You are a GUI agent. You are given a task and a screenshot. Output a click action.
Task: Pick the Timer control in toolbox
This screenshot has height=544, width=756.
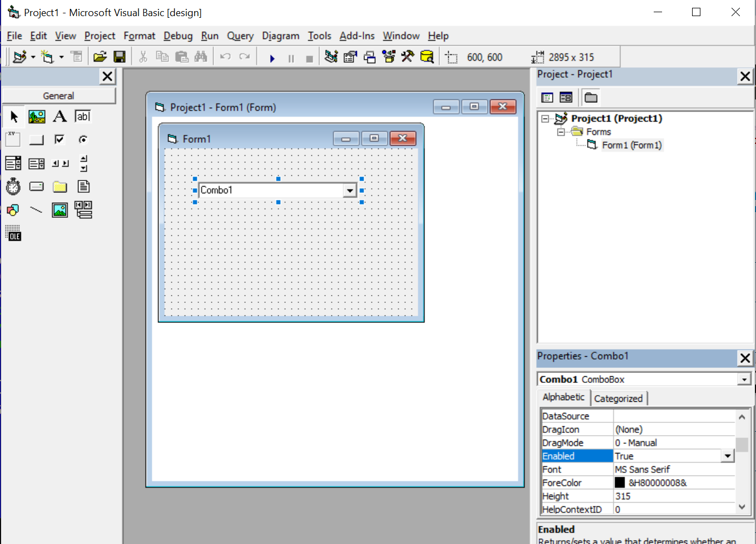click(13, 187)
